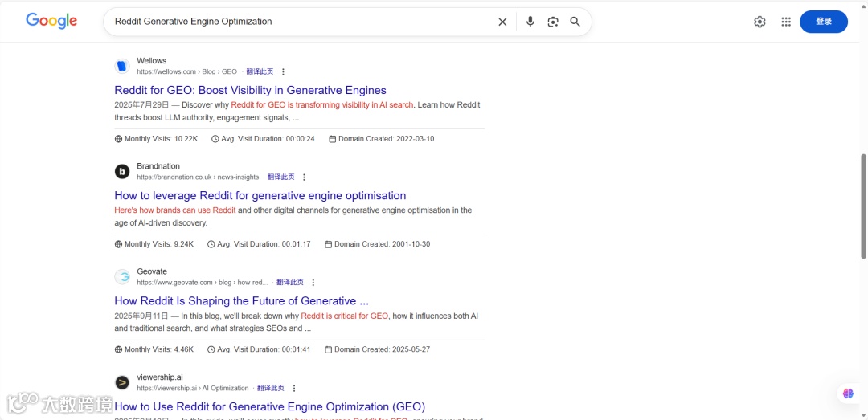
Task: Translate the Geovate result page
Action: click(x=290, y=282)
